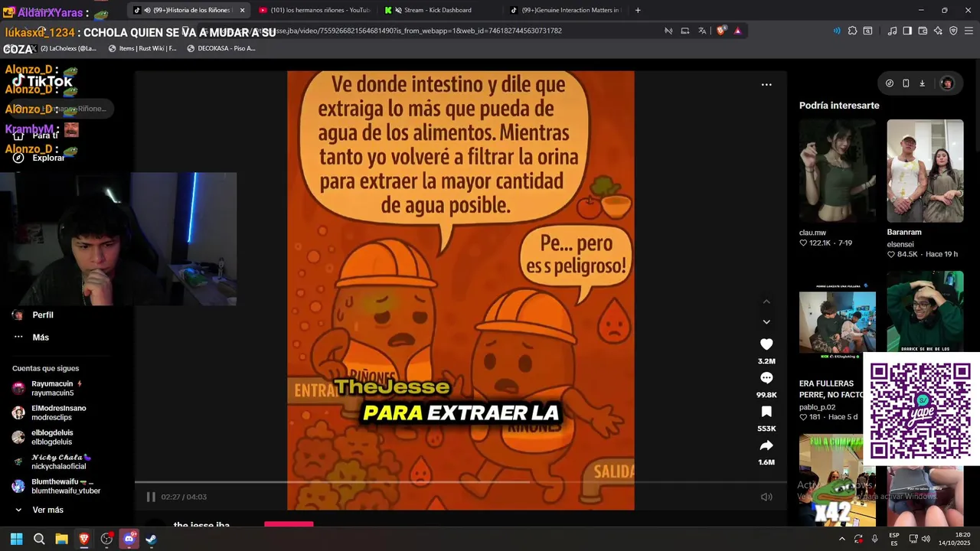Toggle the browser sidebar panel
This screenshot has width=980, height=551.
907,31
